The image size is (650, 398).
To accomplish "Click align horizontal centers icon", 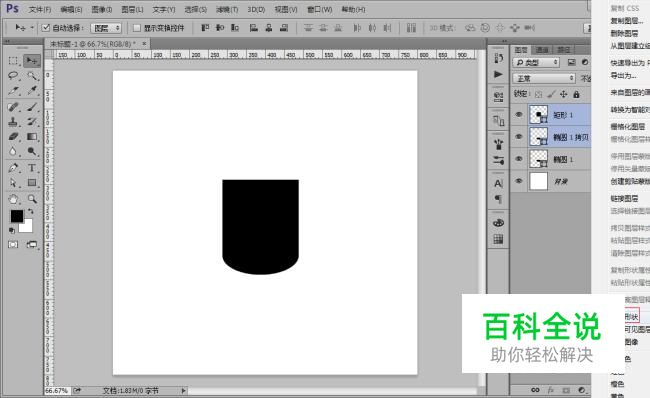I will pyautogui.click(x=269, y=28).
